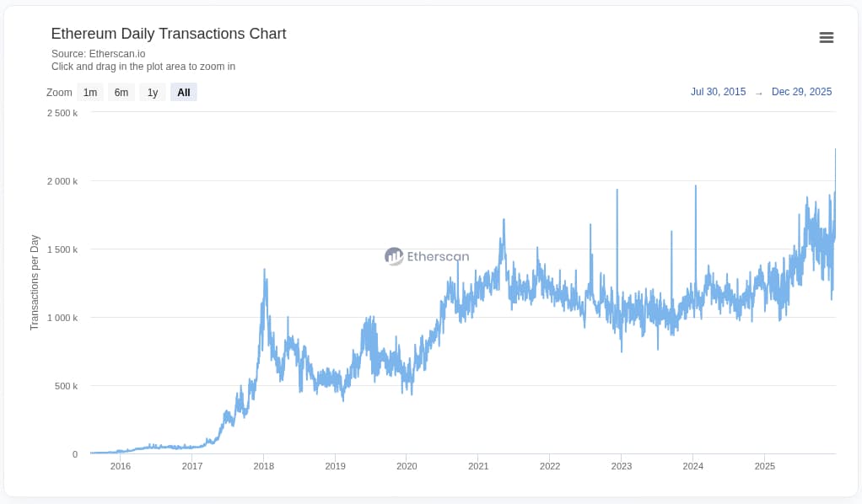This screenshot has height=504, width=862.
Task: Click the Source: Etherscan.io text
Action: coord(98,54)
